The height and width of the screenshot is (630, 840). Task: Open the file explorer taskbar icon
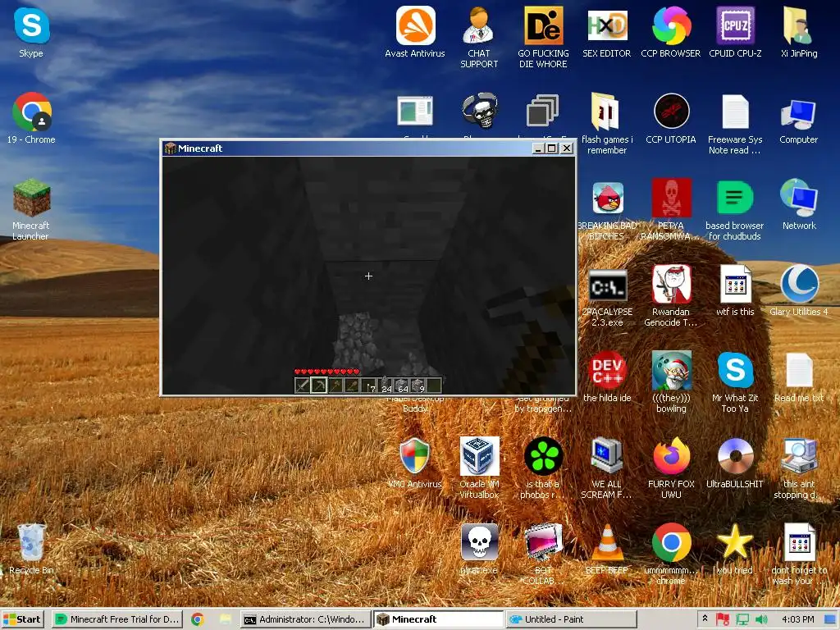[226, 619]
